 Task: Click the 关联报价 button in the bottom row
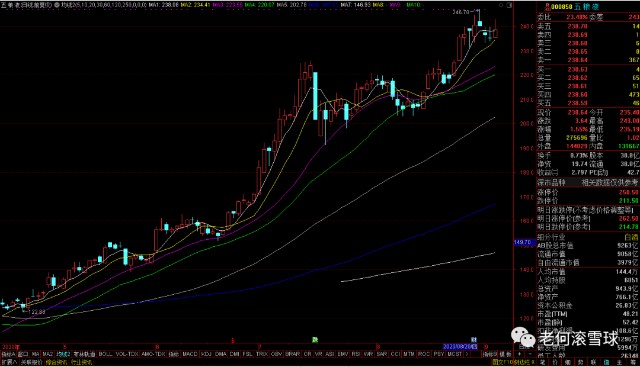[31, 362]
